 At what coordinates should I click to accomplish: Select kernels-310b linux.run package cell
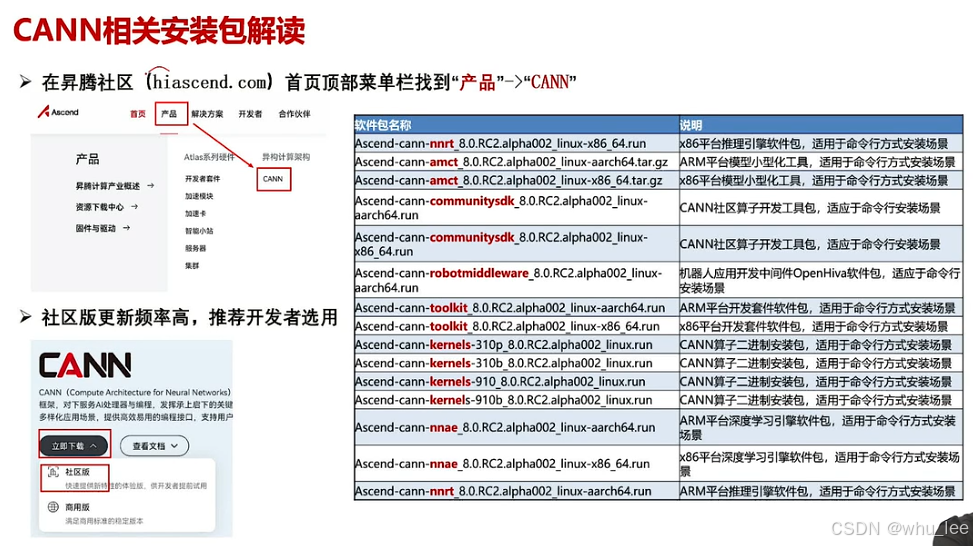coord(516,363)
